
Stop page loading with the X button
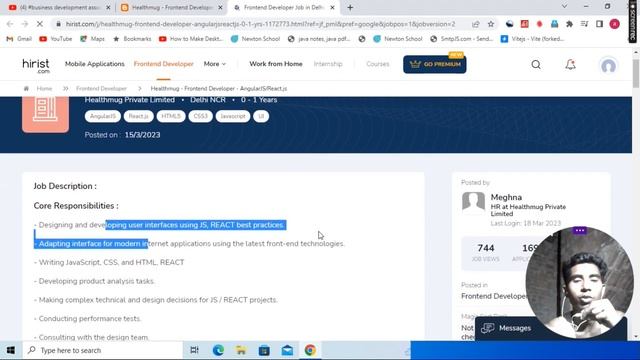click(x=40, y=24)
